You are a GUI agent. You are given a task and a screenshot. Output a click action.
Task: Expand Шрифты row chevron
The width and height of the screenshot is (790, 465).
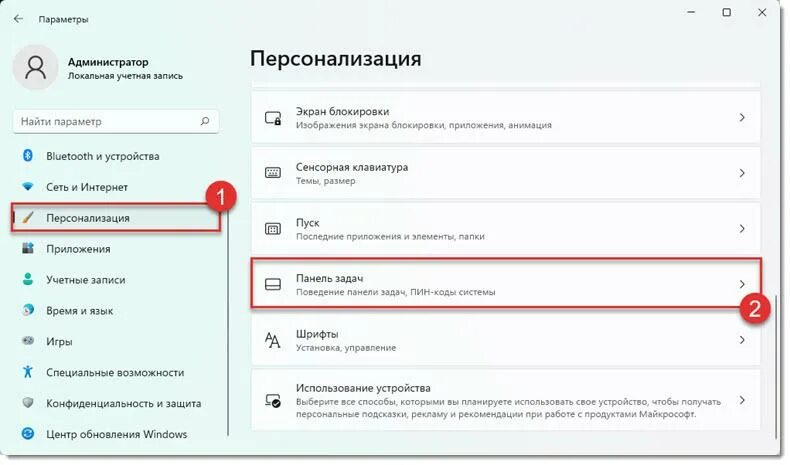pos(742,340)
